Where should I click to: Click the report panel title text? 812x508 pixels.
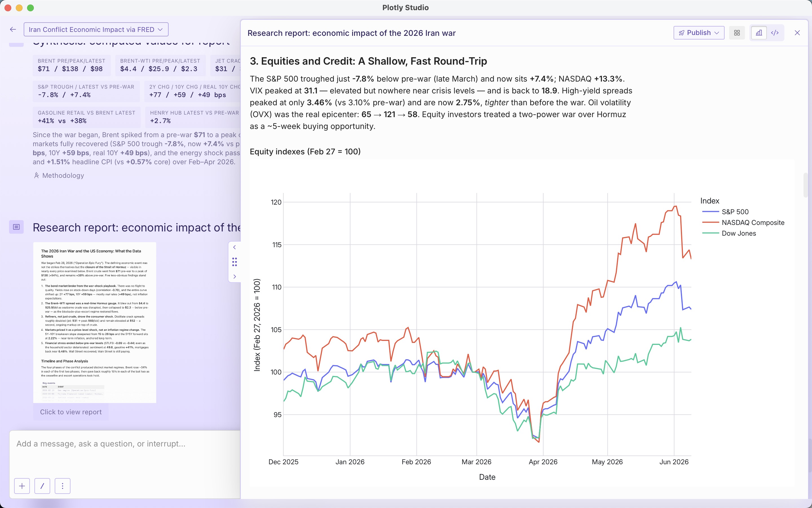coord(351,33)
